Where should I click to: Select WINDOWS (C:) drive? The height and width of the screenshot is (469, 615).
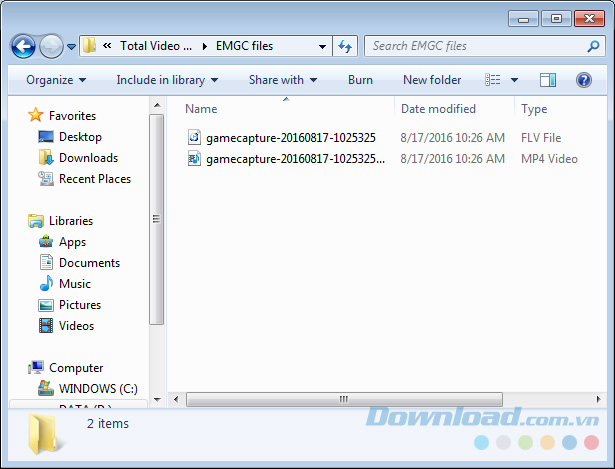click(x=97, y=388)
